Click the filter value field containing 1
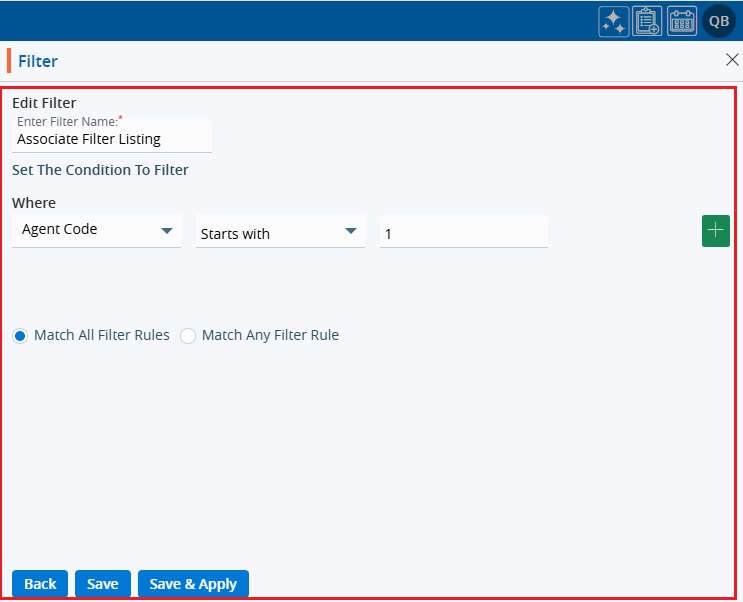This screenshot has height=602, width=743. [463, 234]
